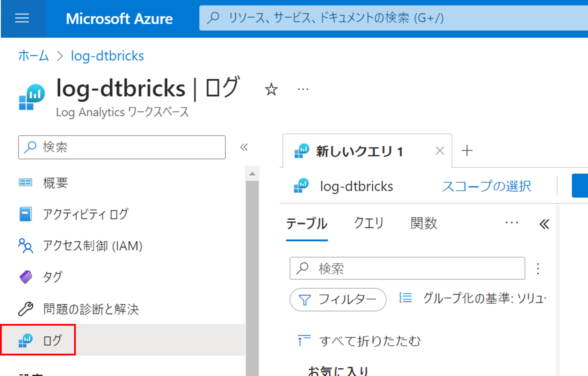The height and width of the screenshot is (376, 588).
Task: Select the 概要 sidebar item
Action: (x=55, y=183)
